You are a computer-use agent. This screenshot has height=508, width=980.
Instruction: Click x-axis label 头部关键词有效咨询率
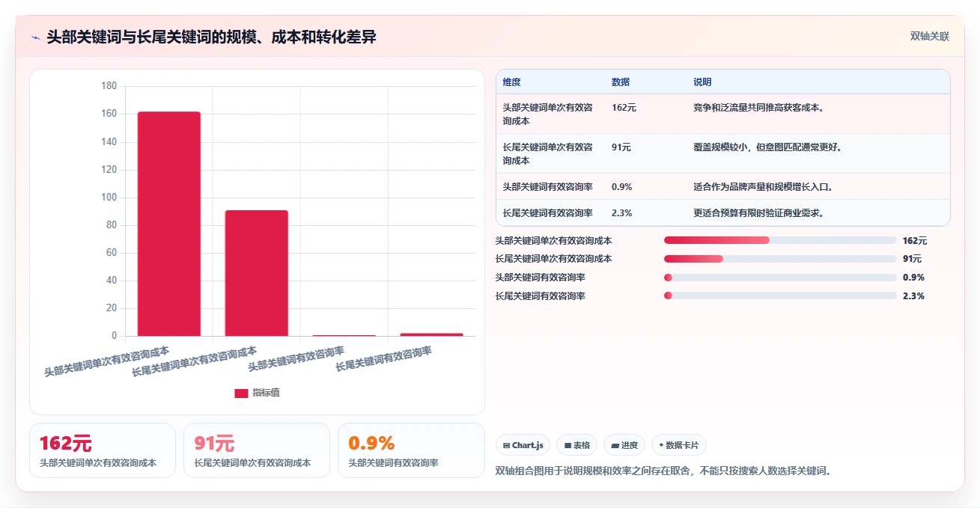coord(296,359)
